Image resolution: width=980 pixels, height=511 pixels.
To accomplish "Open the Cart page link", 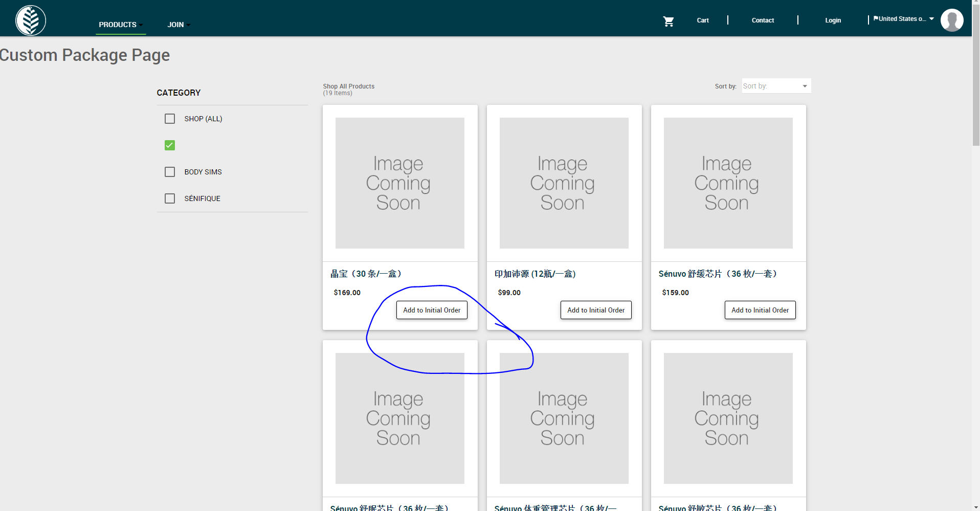I will tap(702, 20).
